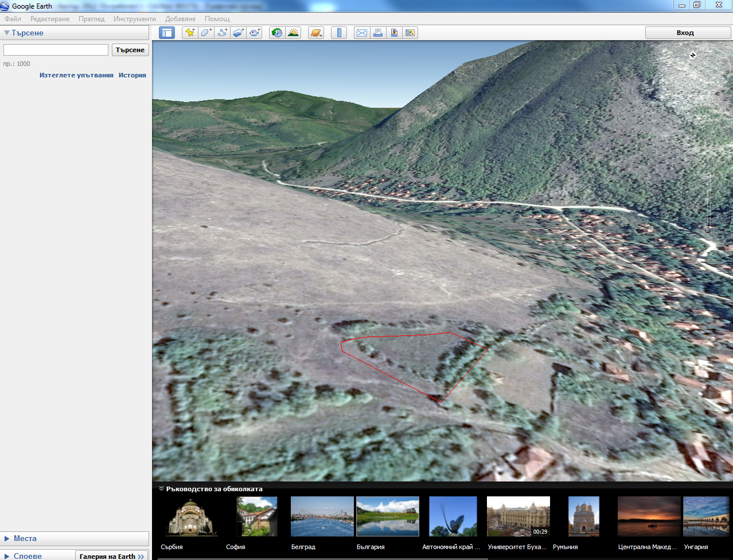This screenshot has width=733, height=560.
Task: Click the Изтеглете упътвания link
Action: [x=76, y=75]
